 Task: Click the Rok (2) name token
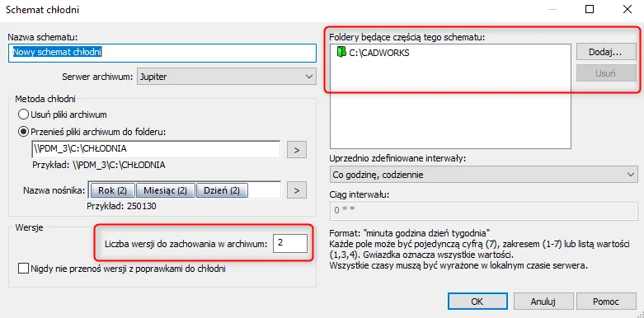(x=111, y=190)
